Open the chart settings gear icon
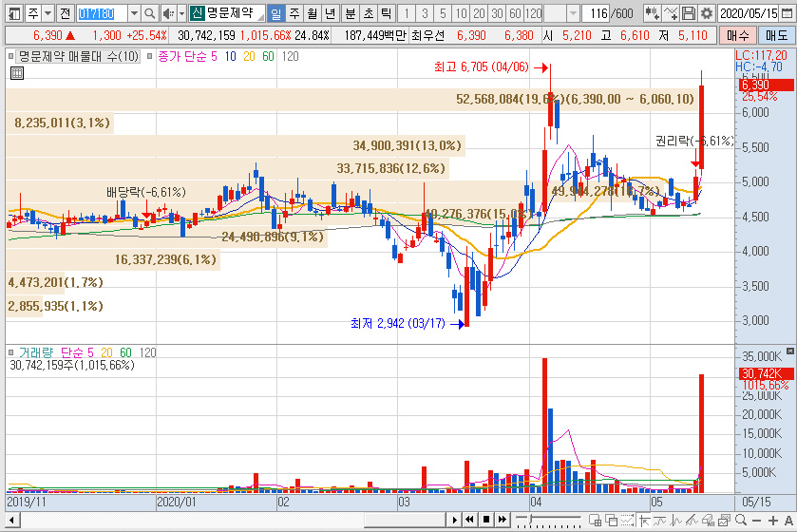The image size is (797, 532). tap(707, 13)
